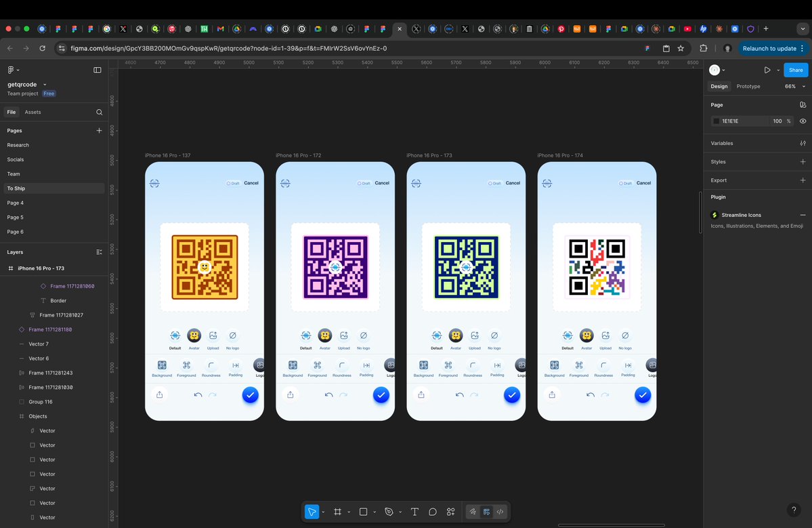Open the 66% zoom dropdown
The height and width of the screenshot is (528, 812).
(795, 87)
